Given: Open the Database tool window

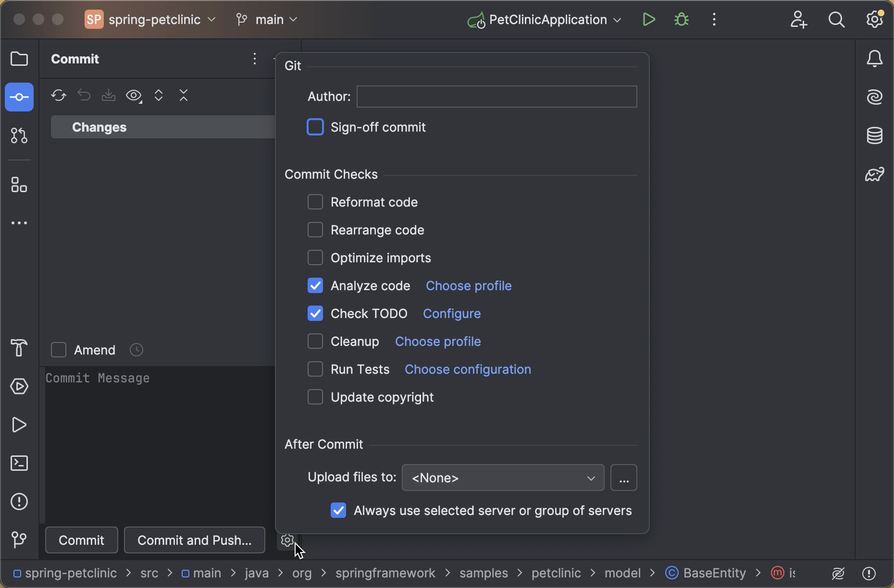Looking at the screenshot, I should [x=875, y=135].
